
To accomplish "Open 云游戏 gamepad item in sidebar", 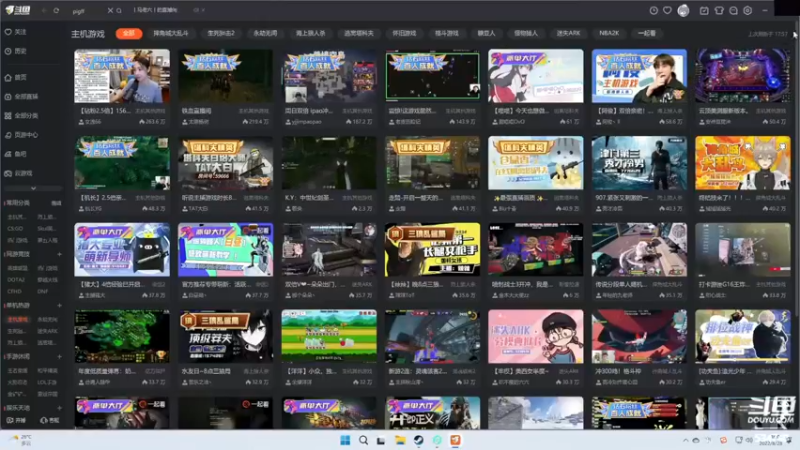I will click(19, 173).
